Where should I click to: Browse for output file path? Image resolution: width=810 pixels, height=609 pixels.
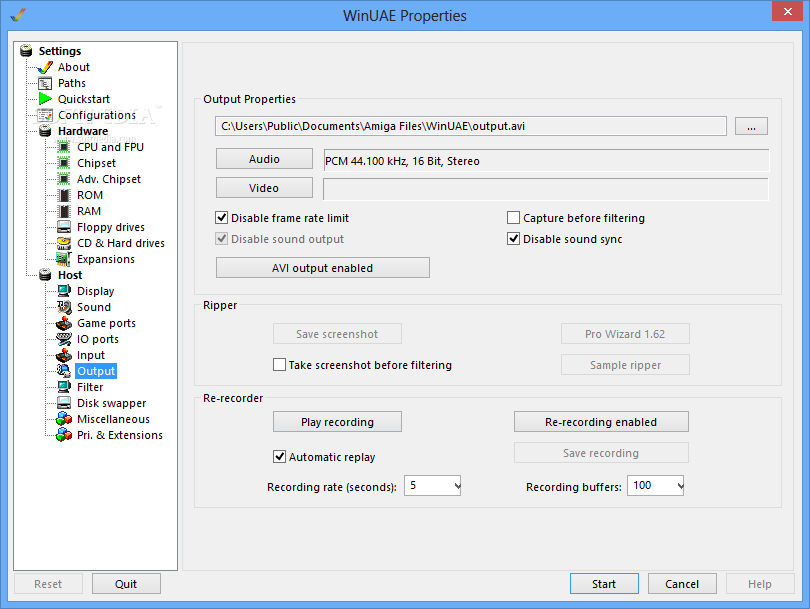point(751,126)
